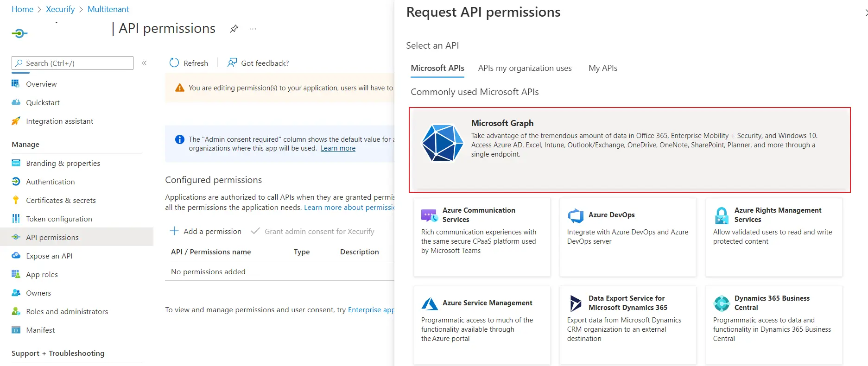The width and height of the screenshot is (868, 366).
Task: Click the Branding & properties icon
Action: coord(16,163)
